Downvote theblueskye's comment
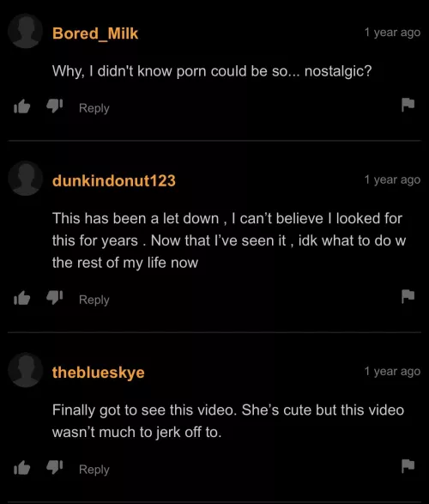The image size is (429, 504). (55, 467)
